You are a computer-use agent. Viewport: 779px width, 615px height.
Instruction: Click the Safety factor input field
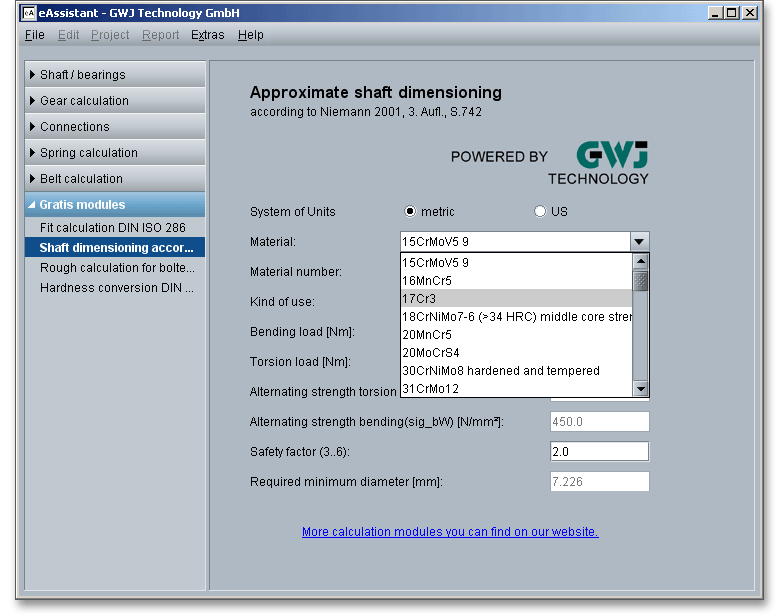[x=599, y=452]
